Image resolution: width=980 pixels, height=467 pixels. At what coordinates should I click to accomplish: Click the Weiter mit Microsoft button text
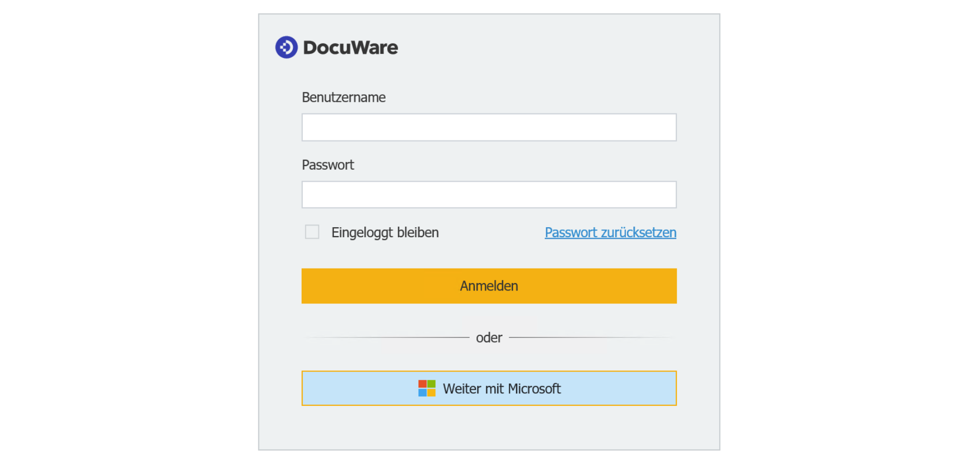pos(501,389)
